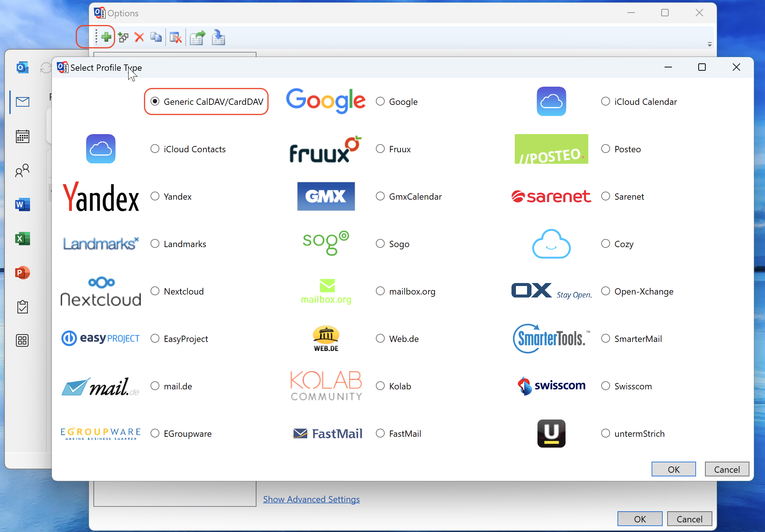Choose the iCloud Calendar option

coord(606,102)
